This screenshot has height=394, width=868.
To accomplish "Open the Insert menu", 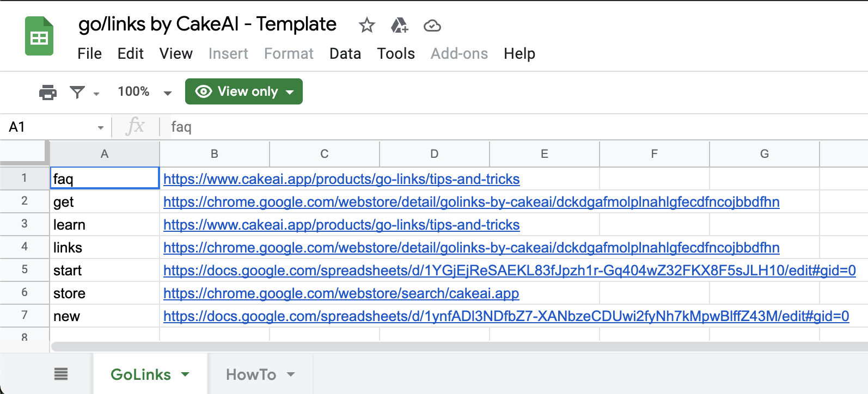I will tap(228, 53).
